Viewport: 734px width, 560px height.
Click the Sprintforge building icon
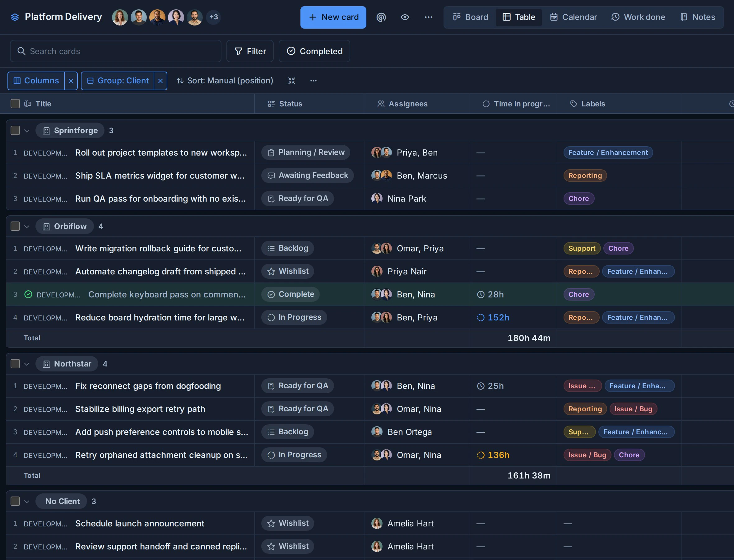[47, 131]
